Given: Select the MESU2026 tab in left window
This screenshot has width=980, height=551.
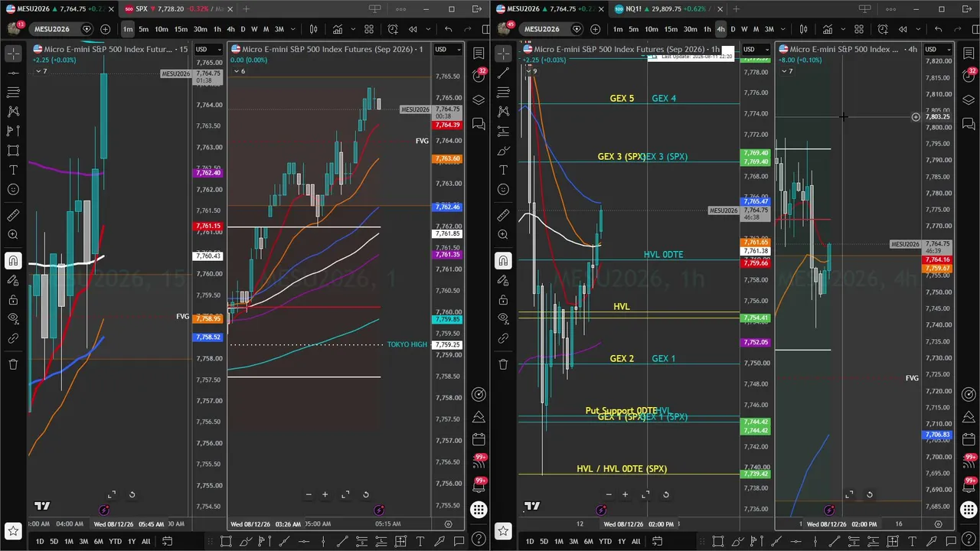Looking at the screenshot, I should 58,8.
